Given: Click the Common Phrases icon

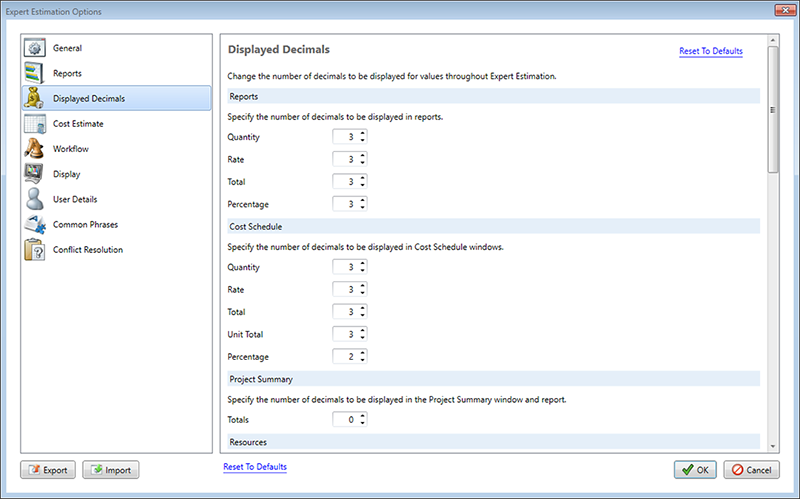Looking at the screenshot, I should point(35,225).
